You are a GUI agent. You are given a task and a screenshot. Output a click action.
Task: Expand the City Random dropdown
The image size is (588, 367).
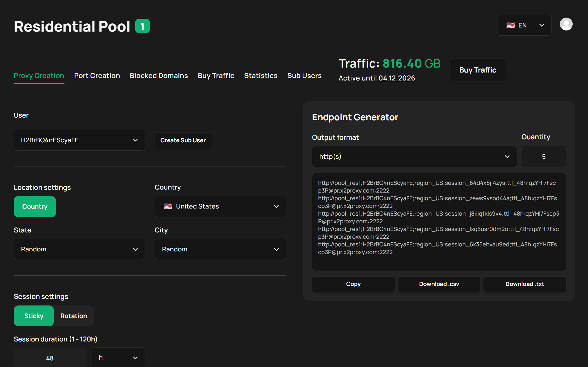[220, 249]
